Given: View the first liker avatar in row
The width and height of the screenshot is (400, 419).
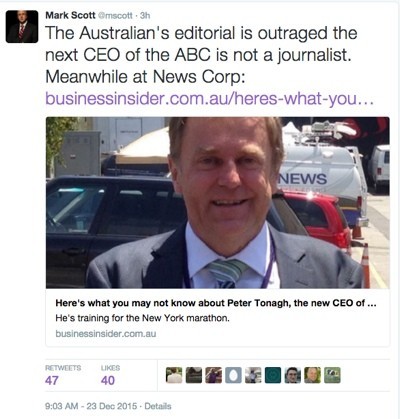Looking at the screenshot, I should pos(174,375).
